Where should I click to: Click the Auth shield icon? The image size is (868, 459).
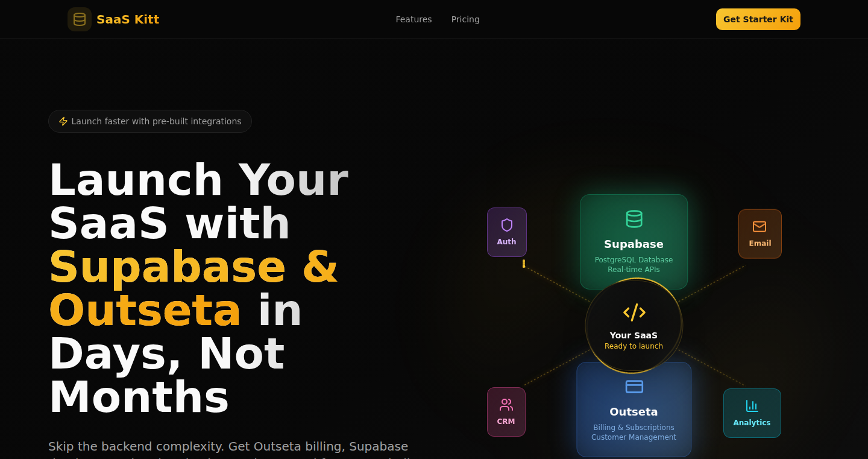pos(507,225)
